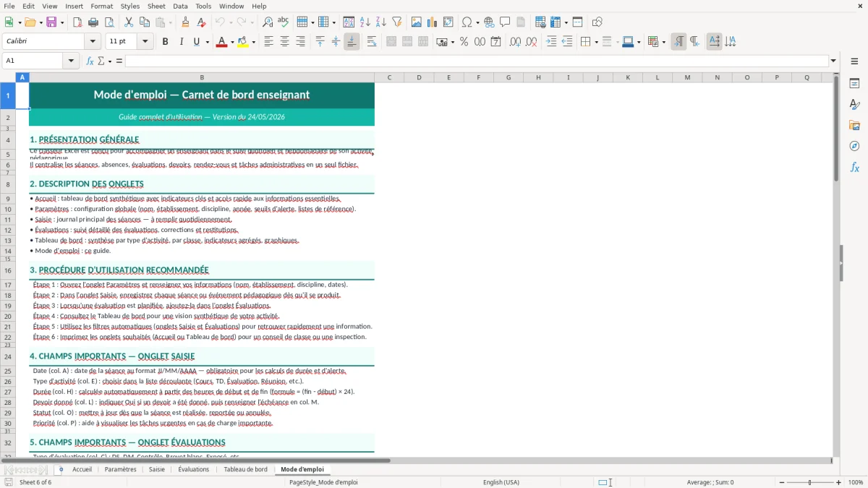Sort descending Z to A
The image size is (868, 488).
pos(380,22)
